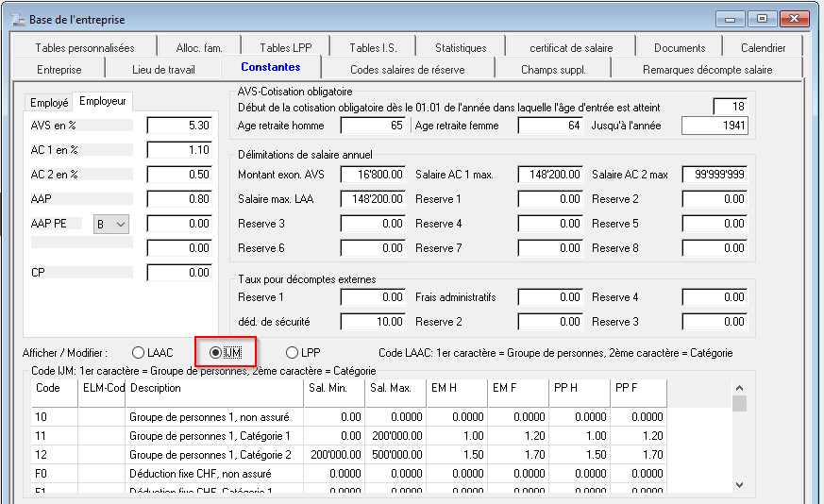Close the Base de l'entreprise window
Viewport: 824px width, 504px height.
coord(794,20)
